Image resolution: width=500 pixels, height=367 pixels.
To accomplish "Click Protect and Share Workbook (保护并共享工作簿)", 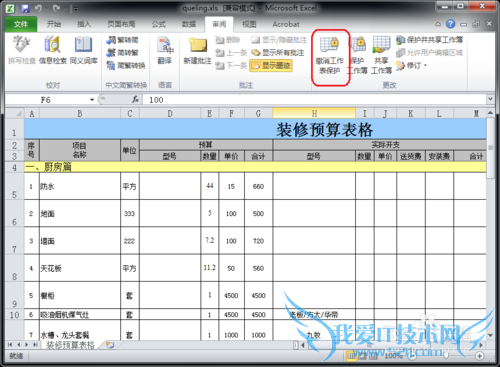I will coord(429,40).
